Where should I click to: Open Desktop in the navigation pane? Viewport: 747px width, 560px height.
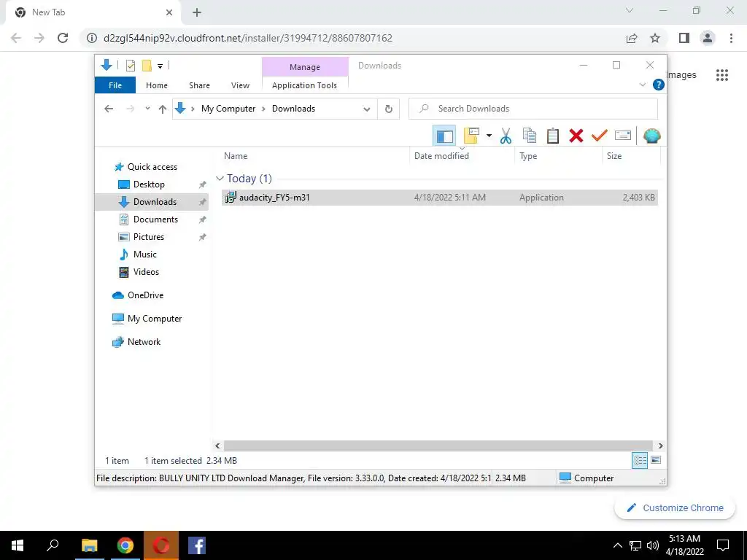pos(149,184)
